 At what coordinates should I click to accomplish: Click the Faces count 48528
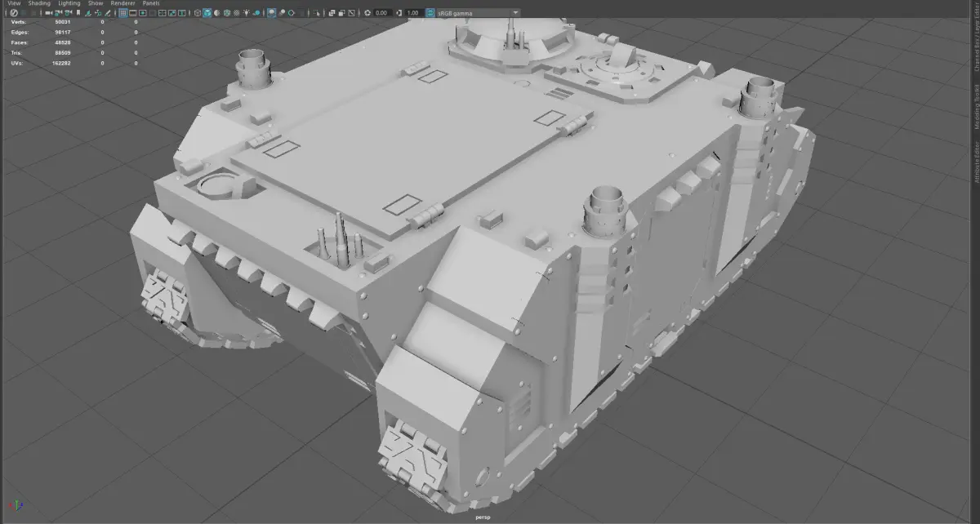coord(63,42)
